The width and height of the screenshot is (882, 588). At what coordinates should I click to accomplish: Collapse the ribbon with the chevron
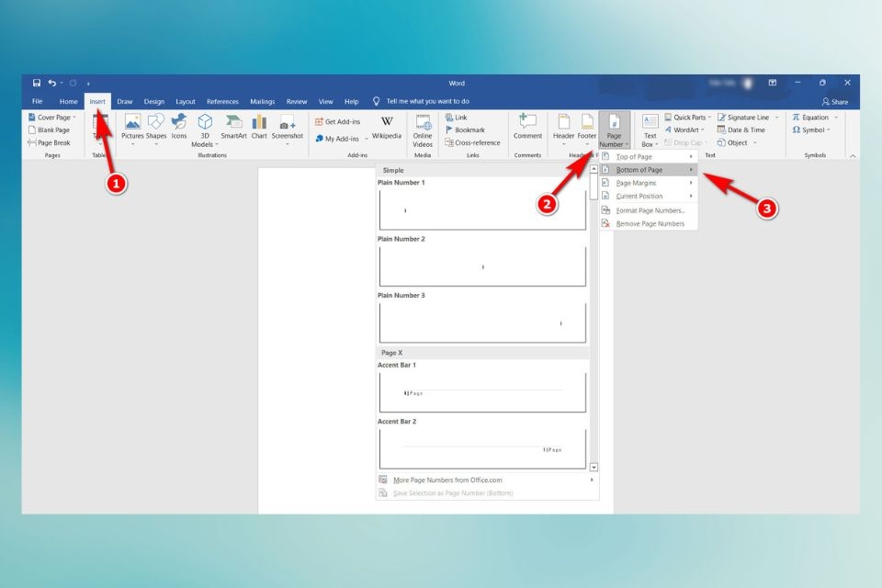coord(853,156)
